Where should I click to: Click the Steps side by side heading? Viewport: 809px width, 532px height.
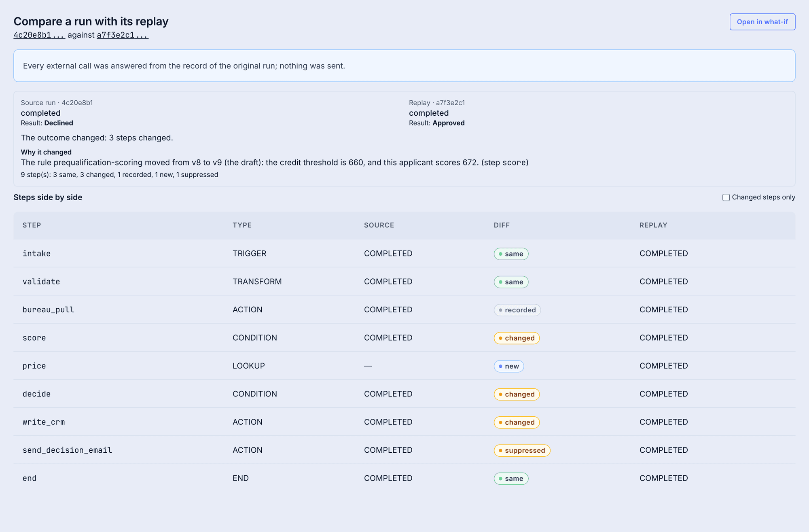[48, 197]
